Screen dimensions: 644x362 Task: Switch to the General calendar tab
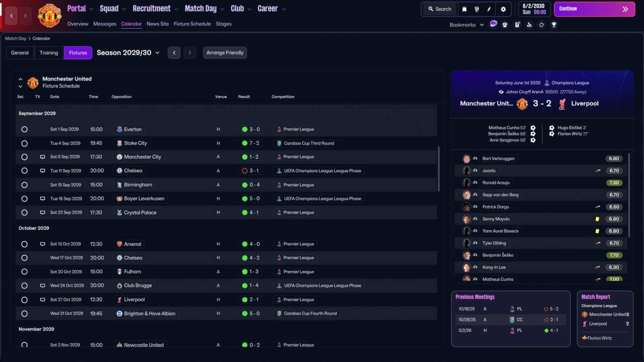click(20, 53)
